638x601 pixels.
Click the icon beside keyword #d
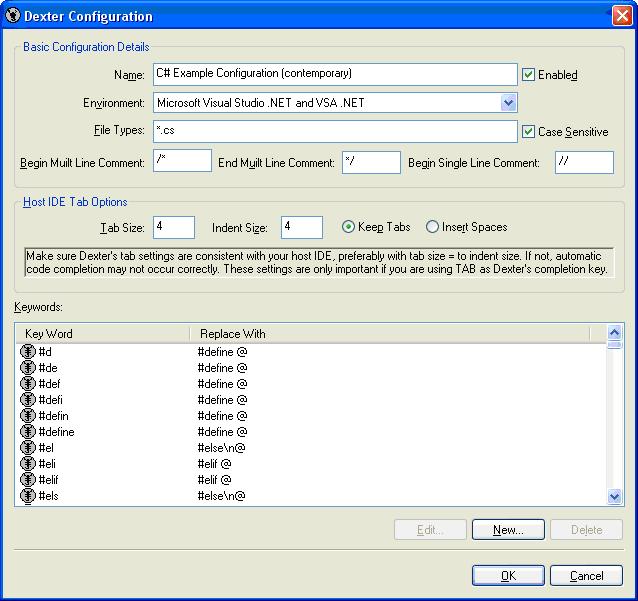pyautogui.click(x=28, y=352)
